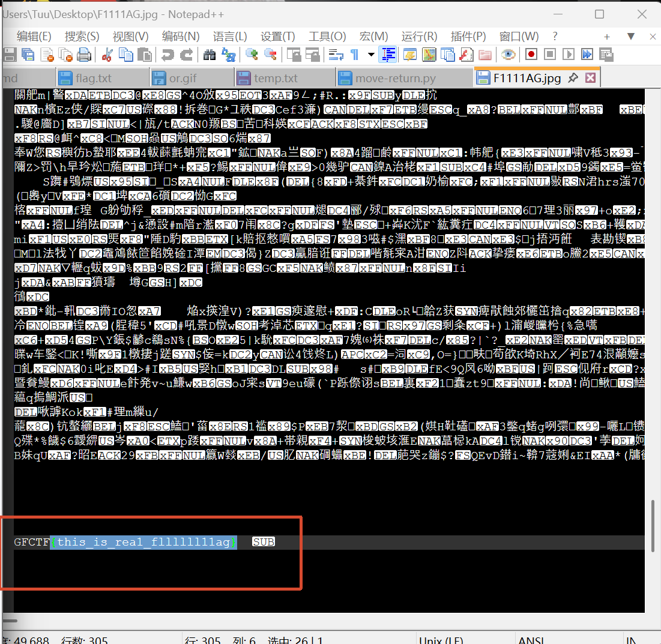Open the 编码(N) menu
661x644 pixels.
pos(181,37)
